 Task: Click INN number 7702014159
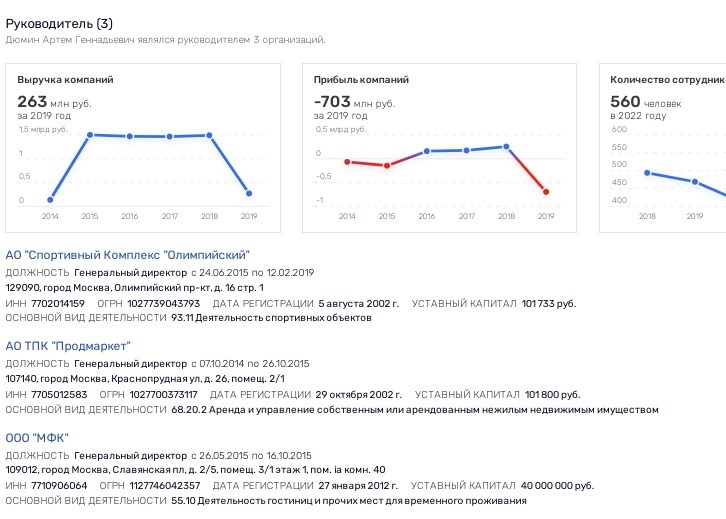[x=59, y=303]
